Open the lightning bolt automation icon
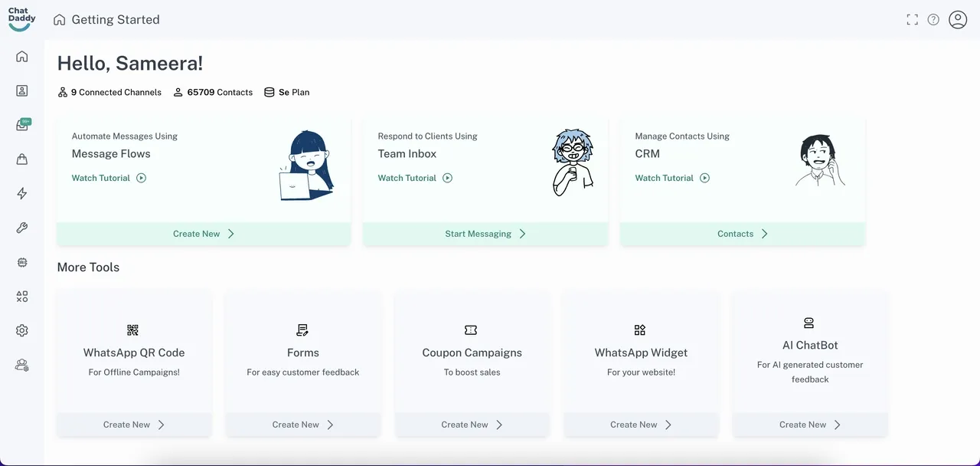 (x=22, y=194)
